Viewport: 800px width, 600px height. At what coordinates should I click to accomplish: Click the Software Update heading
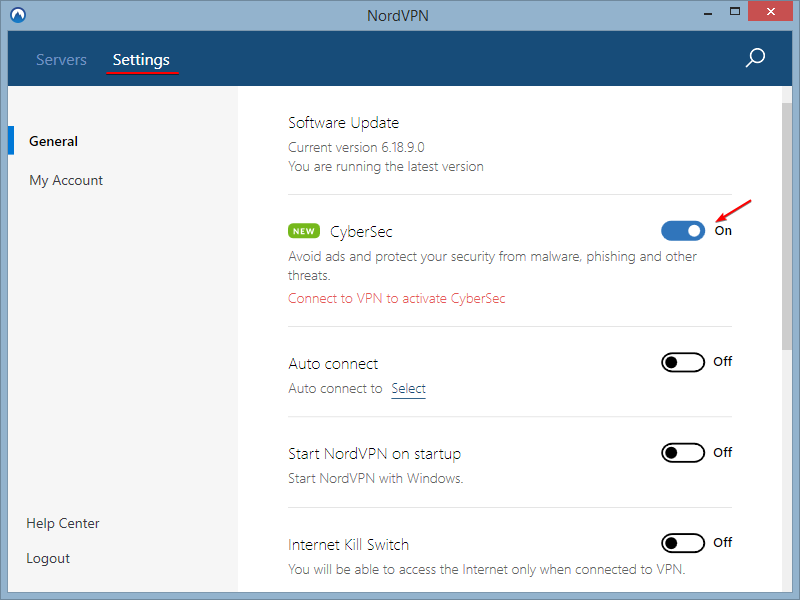tap(343, 123)
